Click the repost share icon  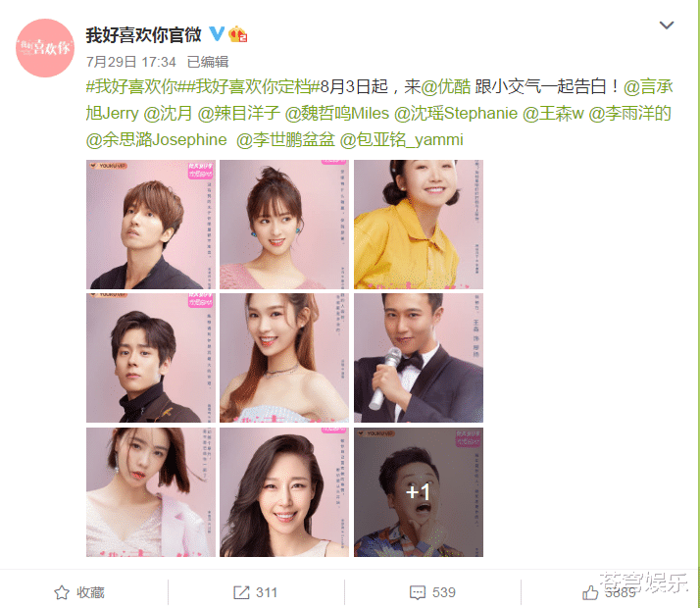241,592
